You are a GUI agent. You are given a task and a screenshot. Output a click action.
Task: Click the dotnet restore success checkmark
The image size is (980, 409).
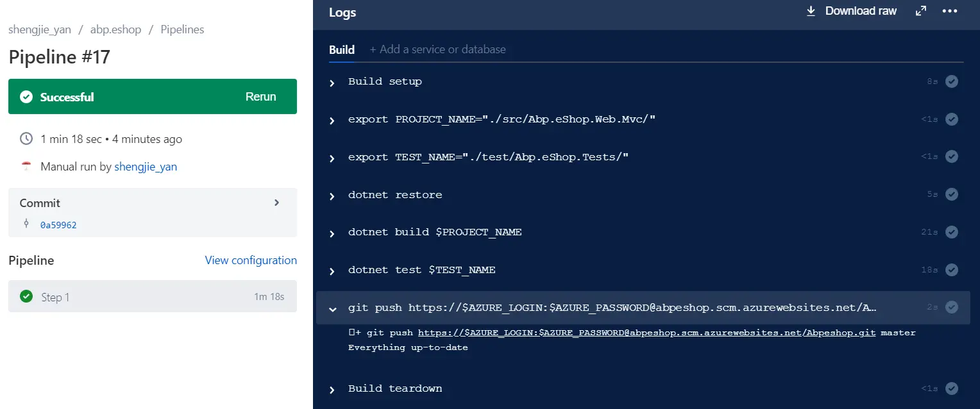tap(952, 194)
